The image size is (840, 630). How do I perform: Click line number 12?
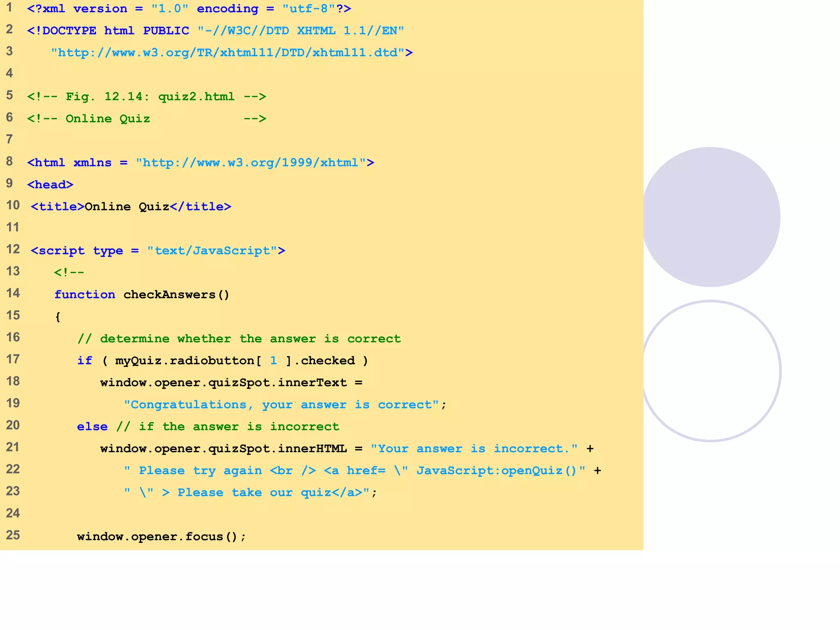pos(13,249)
